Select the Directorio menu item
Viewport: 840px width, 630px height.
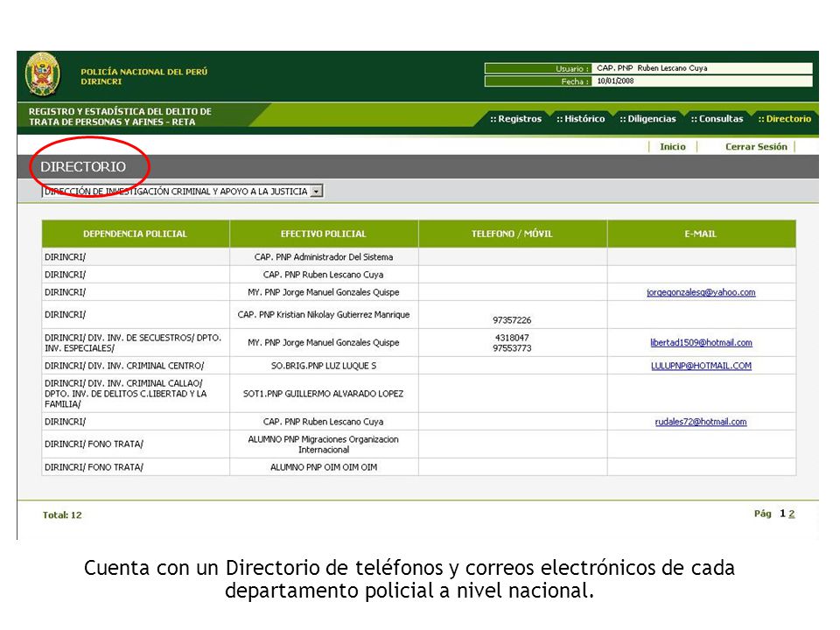(785, 119)
